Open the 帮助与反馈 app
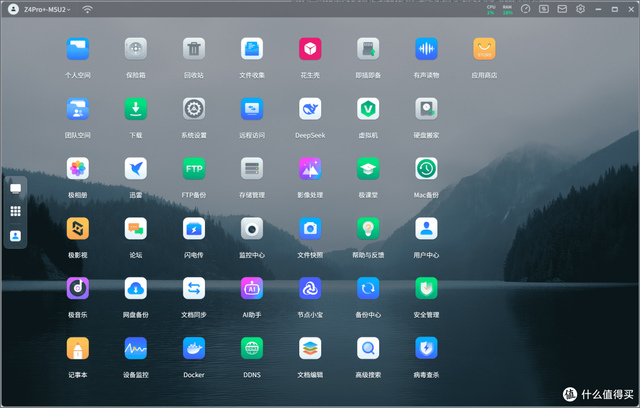The height and width of the screenshot is (408, 640). [x=368, y=228]
